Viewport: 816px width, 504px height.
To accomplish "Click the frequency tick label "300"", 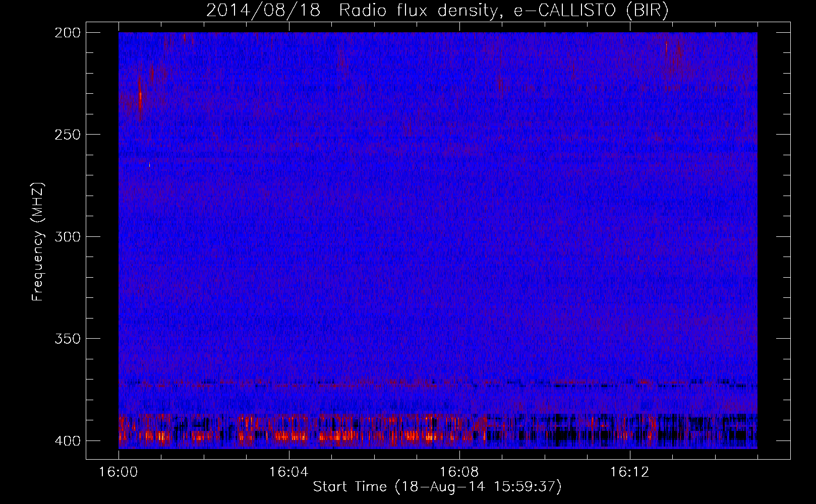I will coord(67,236).
